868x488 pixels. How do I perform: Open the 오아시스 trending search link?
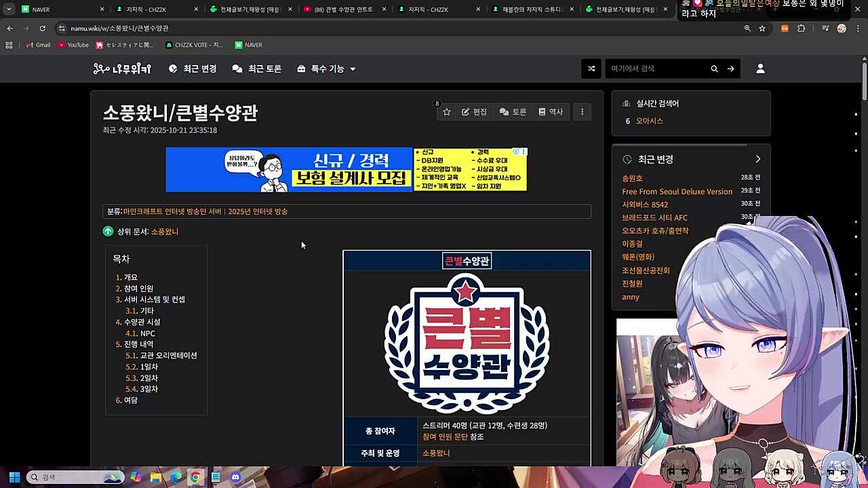[649, 121]
